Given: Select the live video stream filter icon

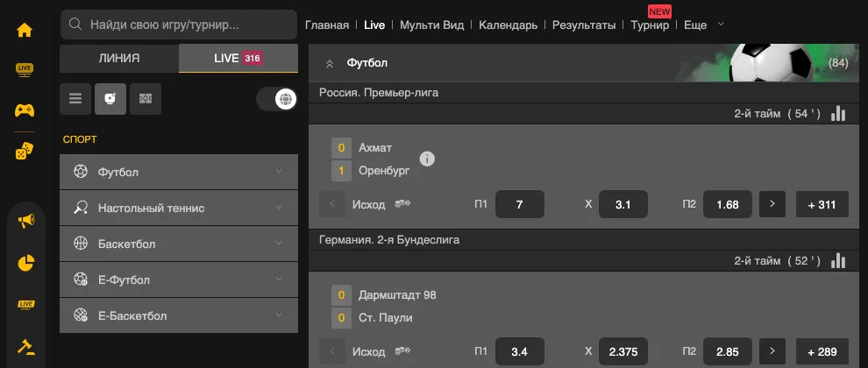Looking at the screenshot, I should pyautogui.click(x=110, y=99).
